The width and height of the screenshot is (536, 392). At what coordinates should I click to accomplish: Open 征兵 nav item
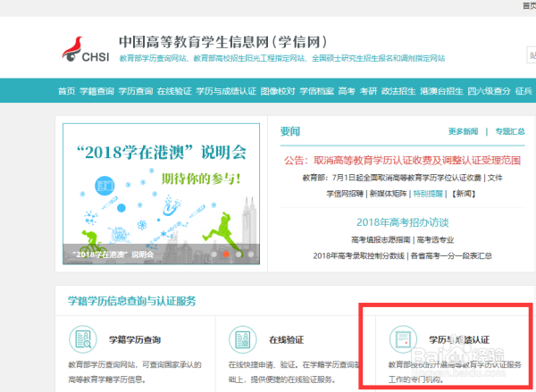(523, 91)
